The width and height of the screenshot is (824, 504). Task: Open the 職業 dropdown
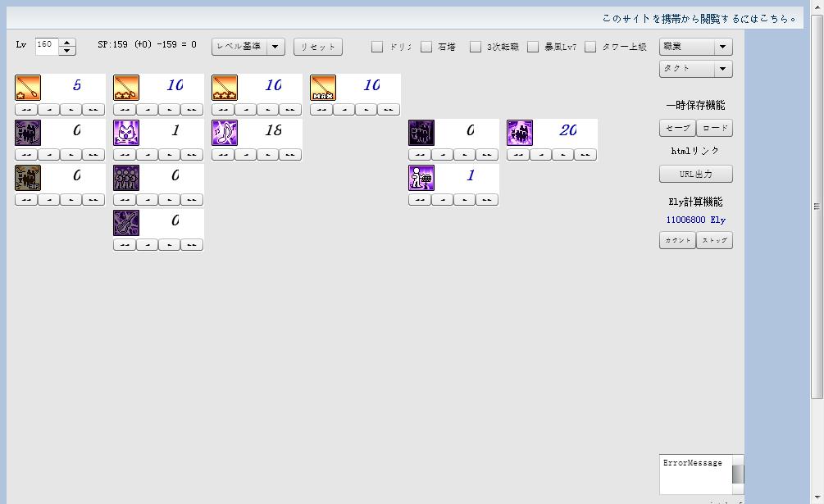[x=696, y=46]
